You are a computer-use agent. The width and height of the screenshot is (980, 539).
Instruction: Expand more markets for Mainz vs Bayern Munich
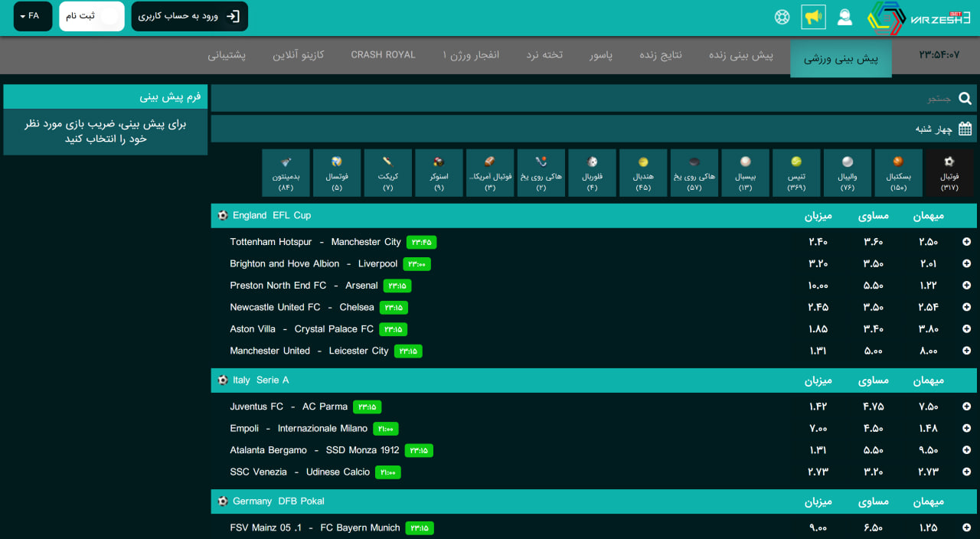pyautogui.click(x=966, y=528)
